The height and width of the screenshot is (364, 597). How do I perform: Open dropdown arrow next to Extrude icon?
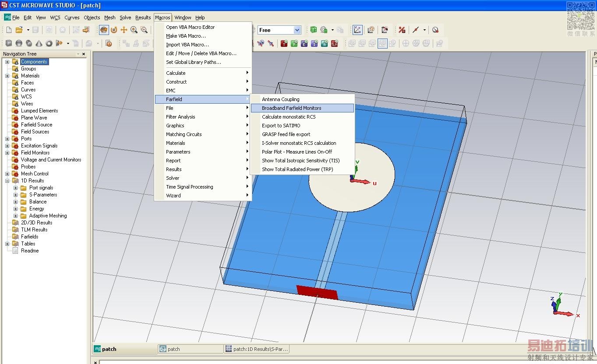click(68, 43)
